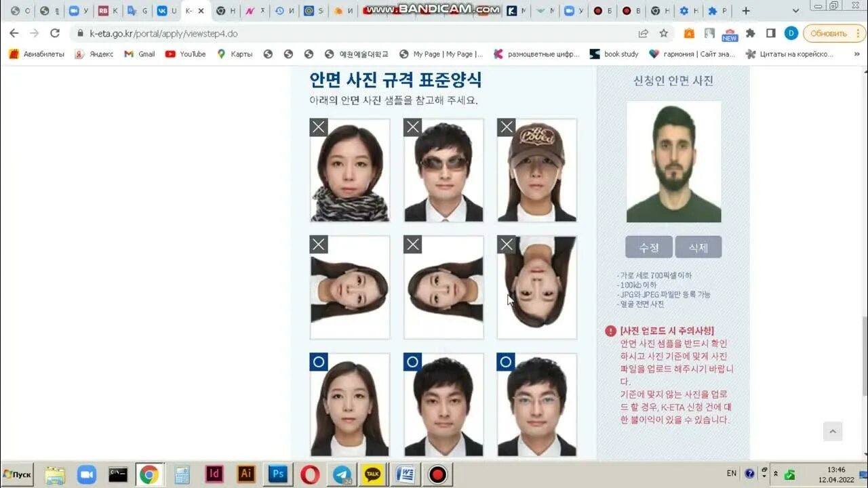Show more bookmarks with the chevron
Viewport: 868px width, 488px height.
(857, 54)
